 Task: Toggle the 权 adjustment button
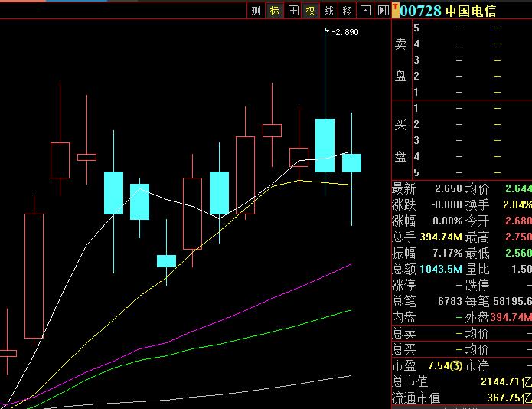coord(310,11)
